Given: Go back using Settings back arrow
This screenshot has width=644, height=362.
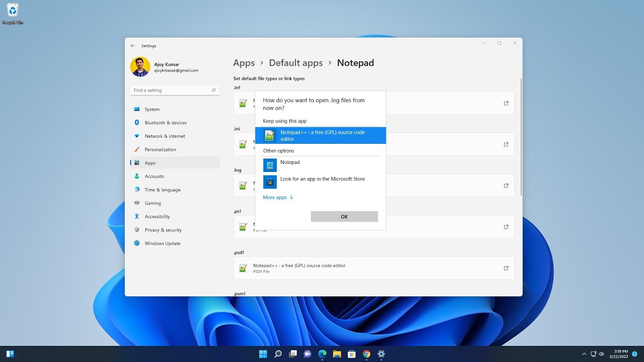Looking at the screenshot, I should [x=133, y=46].
